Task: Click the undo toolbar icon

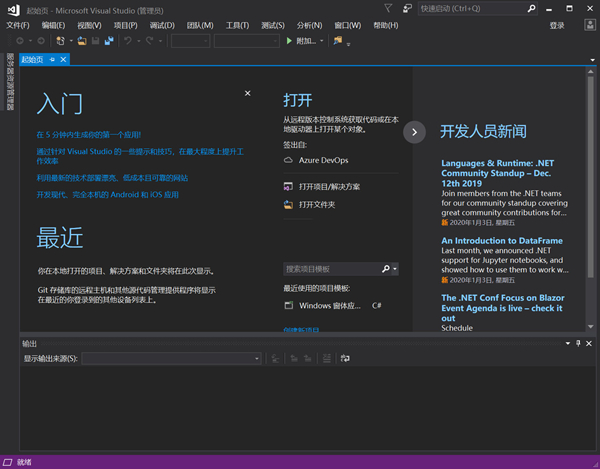Action: point(128,41)
